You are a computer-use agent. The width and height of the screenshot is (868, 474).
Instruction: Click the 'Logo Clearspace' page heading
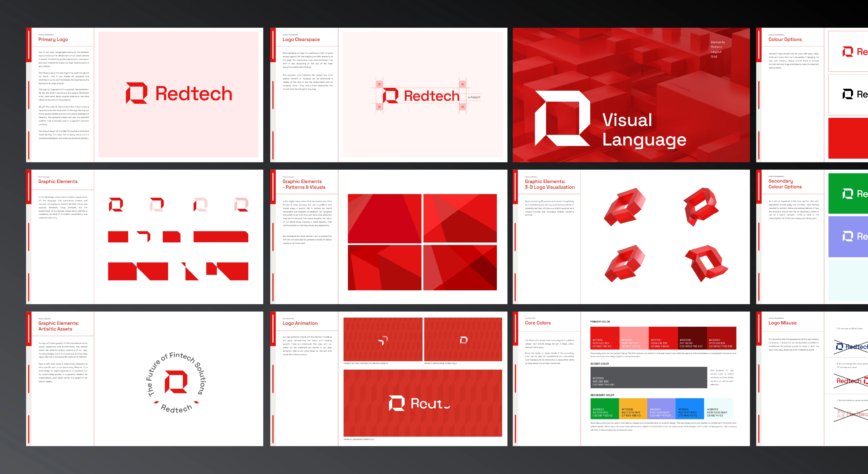coord(301,39)
